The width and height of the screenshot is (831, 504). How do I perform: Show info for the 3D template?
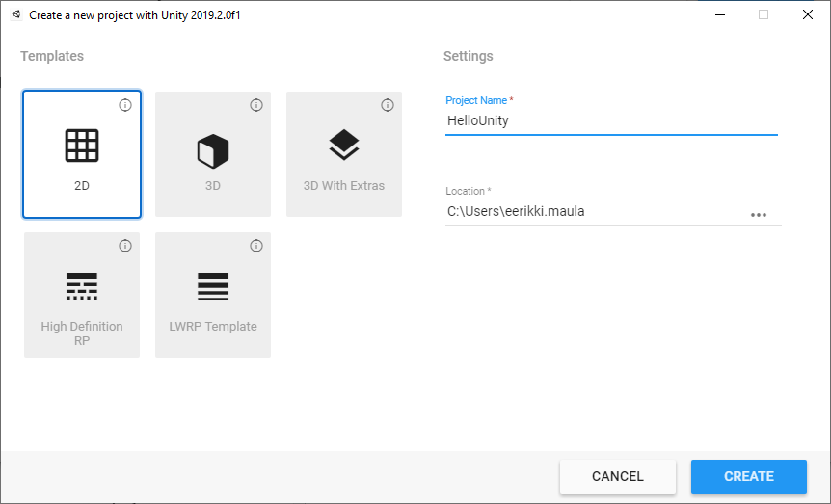[x=256, y=105]
